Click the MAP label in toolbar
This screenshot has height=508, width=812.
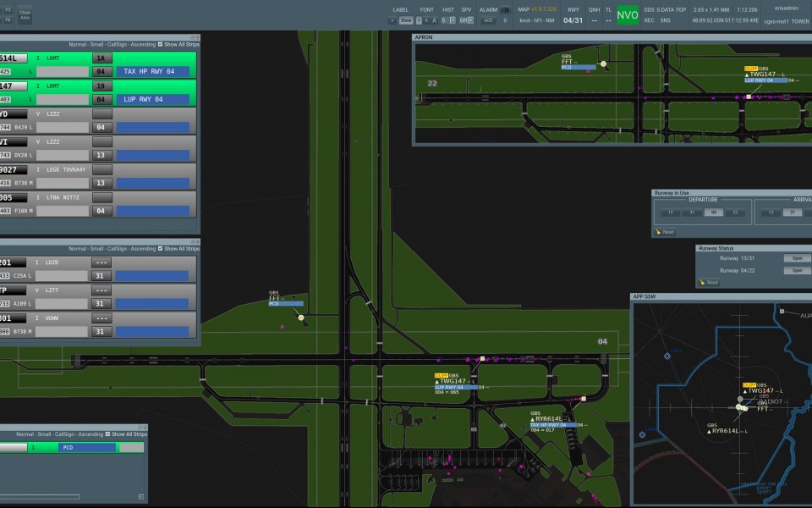[524, 10]
